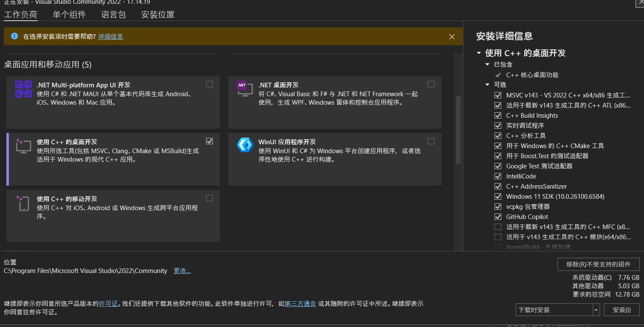Uncheck MSVC v143 build tools component
This screenshot has height=327, width=644.
[x=498, y=95]
